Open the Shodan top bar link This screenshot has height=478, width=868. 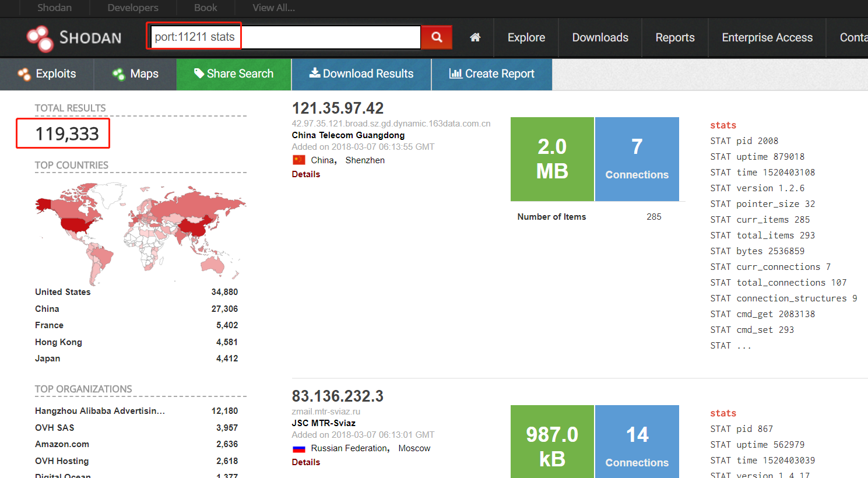pos(55,8)
